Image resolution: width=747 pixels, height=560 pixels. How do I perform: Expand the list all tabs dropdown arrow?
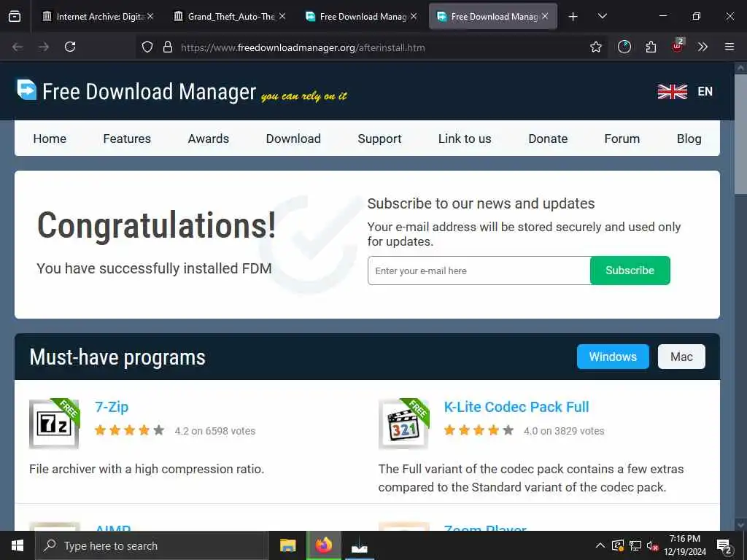click(602, 17)
